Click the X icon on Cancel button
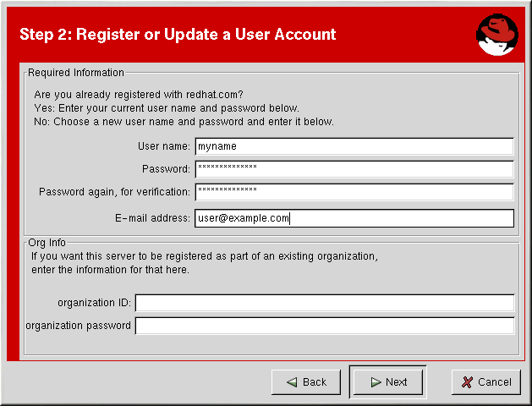 coord(467,382)
